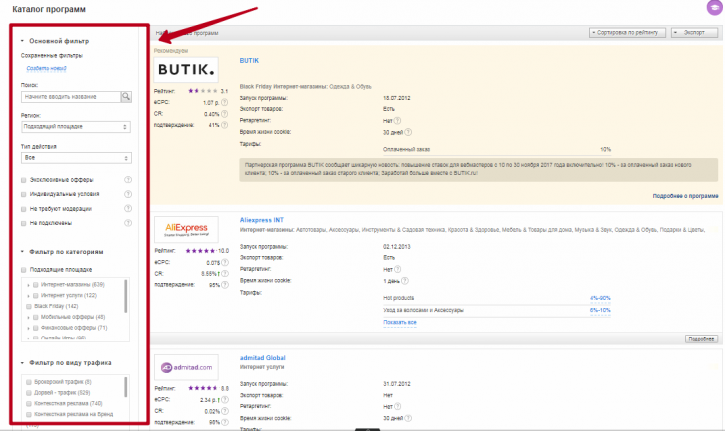Screen dimensions: 725x431
Task: Open the admitad.com logo thumbnail
Action: point(186,367)
